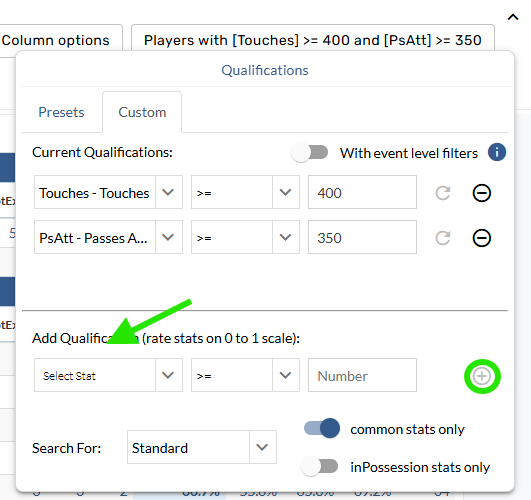Remove the PsAtt qualification with minus icon
The width and height of the screenshot is (531, 500).
pyautogui.click(x=482, y=238)
